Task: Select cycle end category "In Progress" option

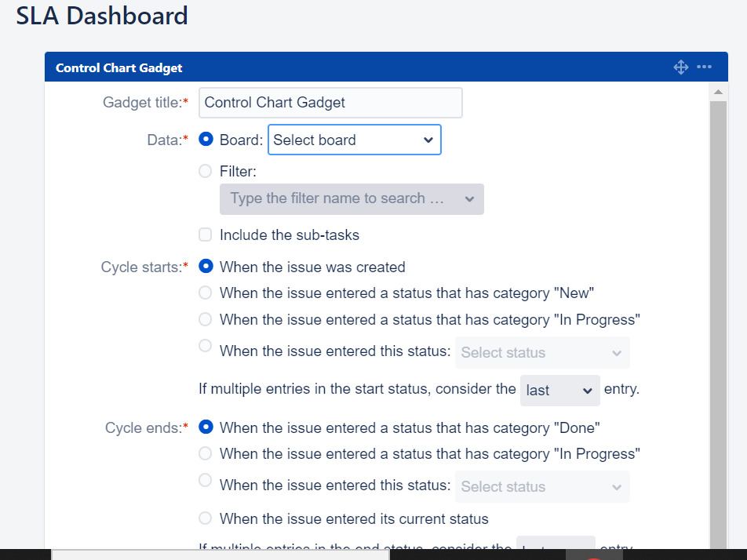Action: pyautogui.click(x=206, y=453)
